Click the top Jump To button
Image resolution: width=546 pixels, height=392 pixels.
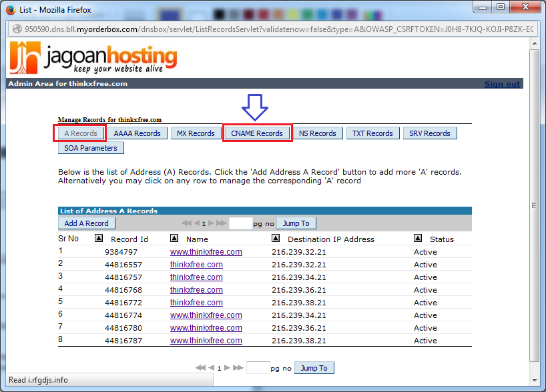pyautogui.click(x=296, y=223)
